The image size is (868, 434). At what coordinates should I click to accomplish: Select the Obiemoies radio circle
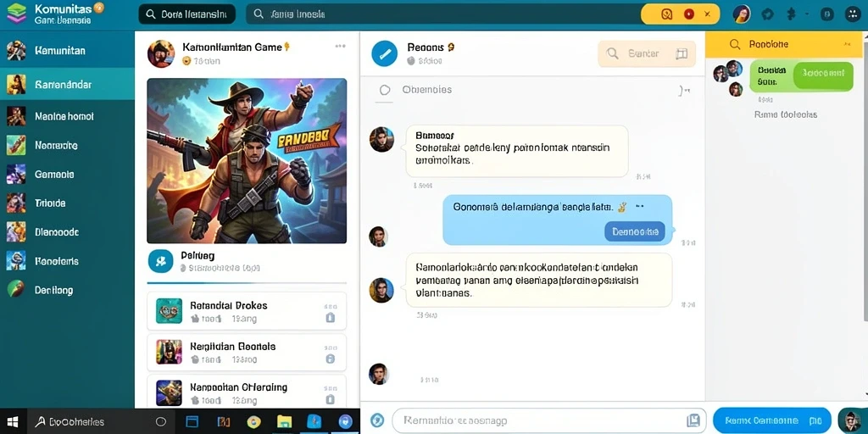click(x=385, y=90)
